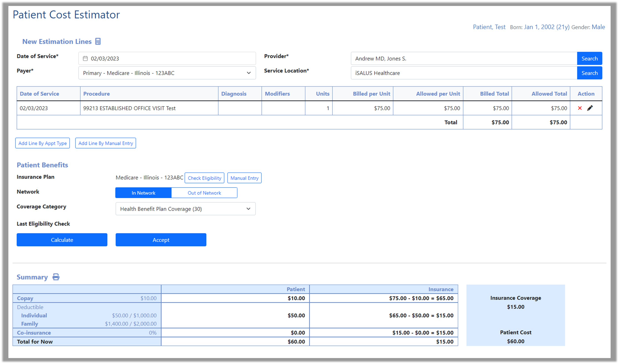The width and height of the screenshot is (619, 364).
Task: Click the Service Location input field
Action: [x=464, y=73]
